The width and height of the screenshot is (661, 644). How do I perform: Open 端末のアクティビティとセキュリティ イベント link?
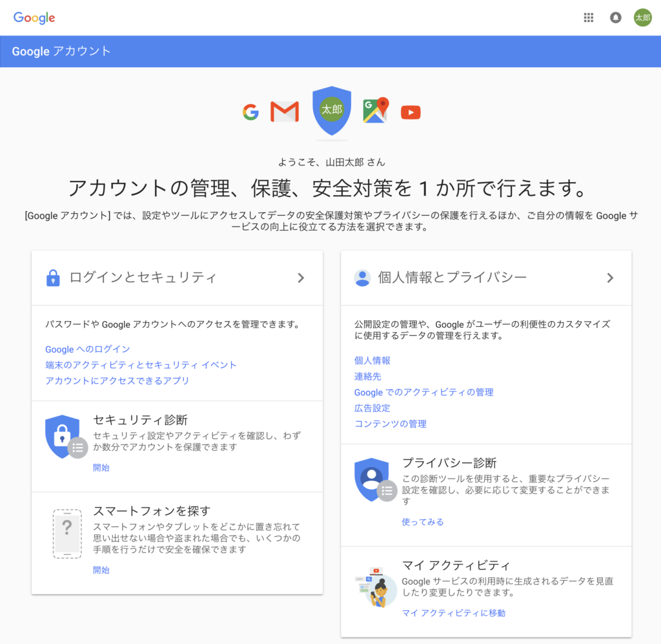click(141, 365)
